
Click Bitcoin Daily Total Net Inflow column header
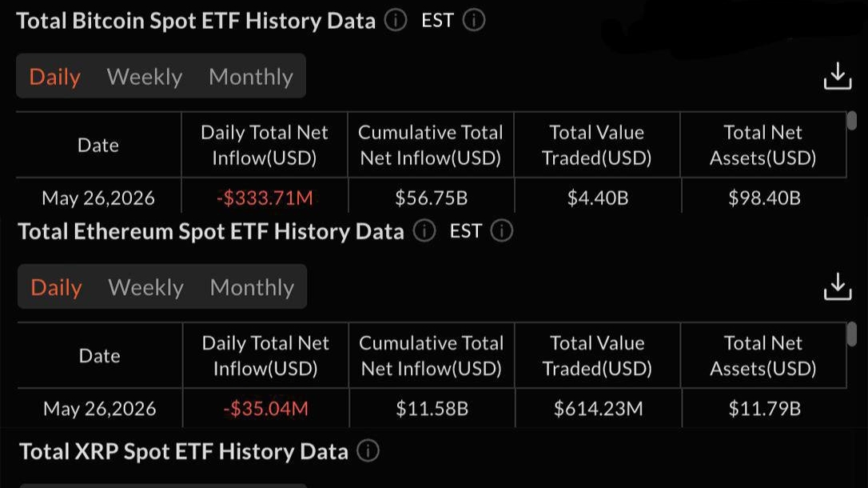(x=265, y=145)
